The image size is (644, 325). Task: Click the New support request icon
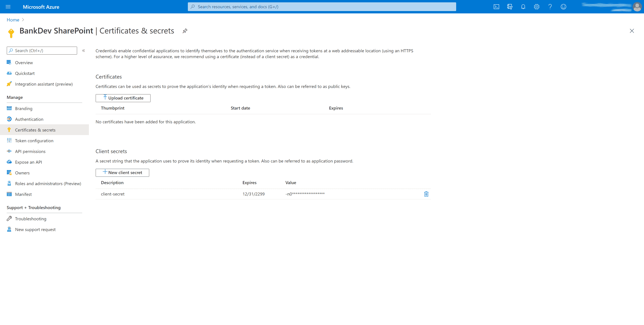point(9,229)
